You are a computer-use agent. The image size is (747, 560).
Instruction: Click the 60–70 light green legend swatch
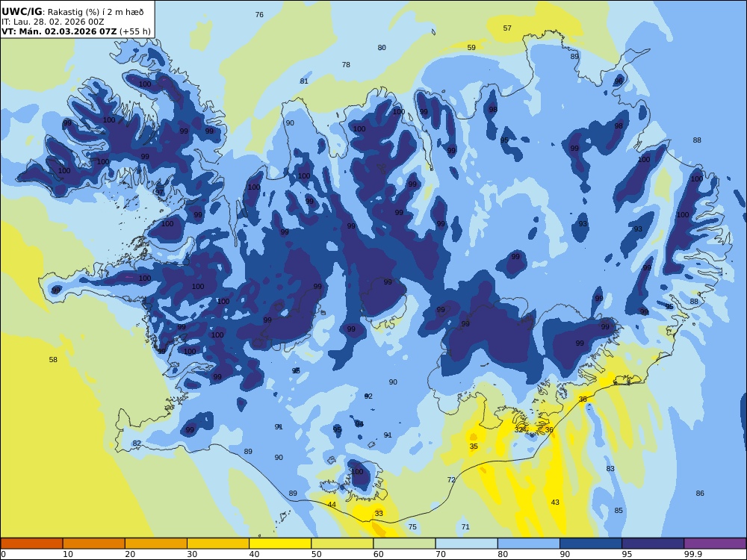coord(404,544)
